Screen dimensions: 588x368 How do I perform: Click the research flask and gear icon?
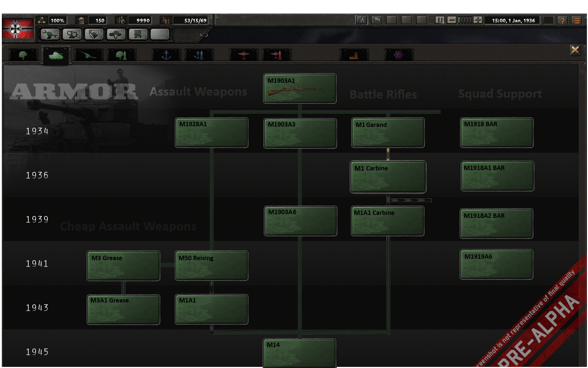point(72,35)
